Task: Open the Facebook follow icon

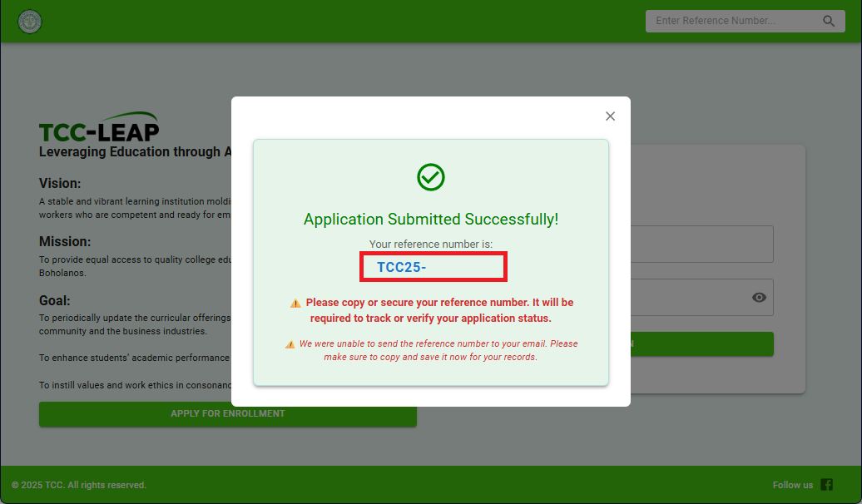Action: (x=826, y=484)
